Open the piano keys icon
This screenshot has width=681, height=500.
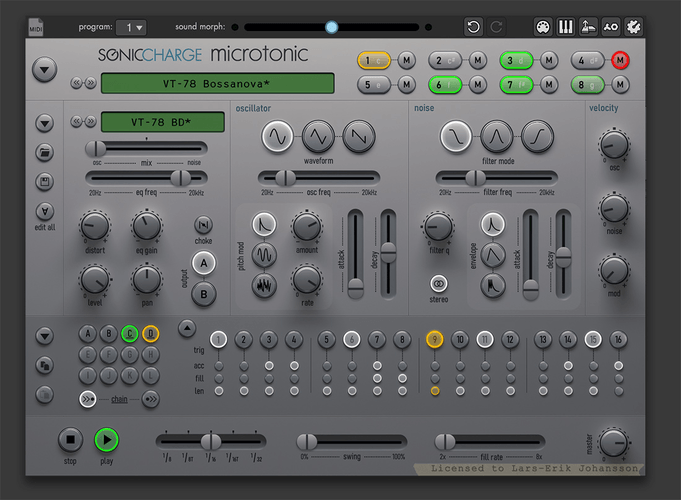565,27
